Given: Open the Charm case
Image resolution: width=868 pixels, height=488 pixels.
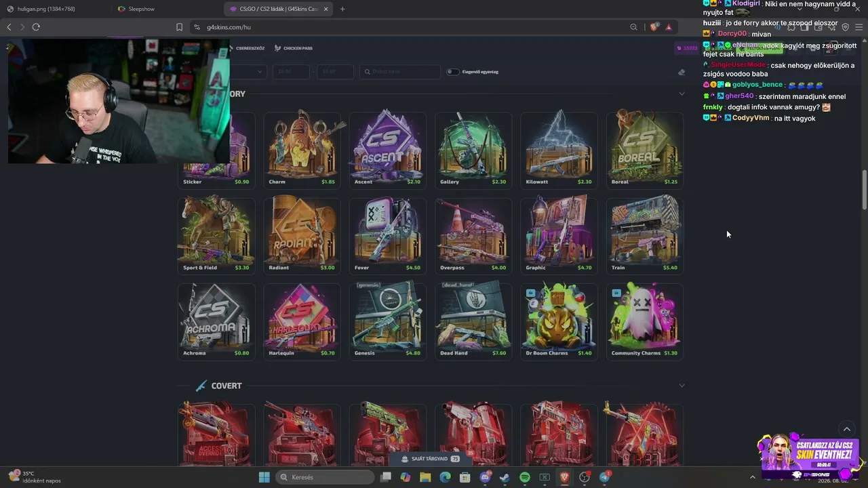Looking at the screenshot, I should 302,149.
